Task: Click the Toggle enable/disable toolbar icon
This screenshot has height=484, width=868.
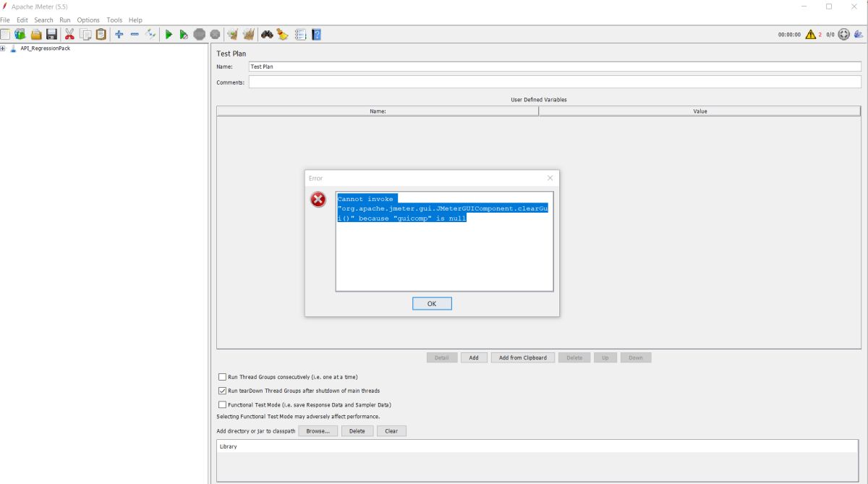Action: click(150, 34)
